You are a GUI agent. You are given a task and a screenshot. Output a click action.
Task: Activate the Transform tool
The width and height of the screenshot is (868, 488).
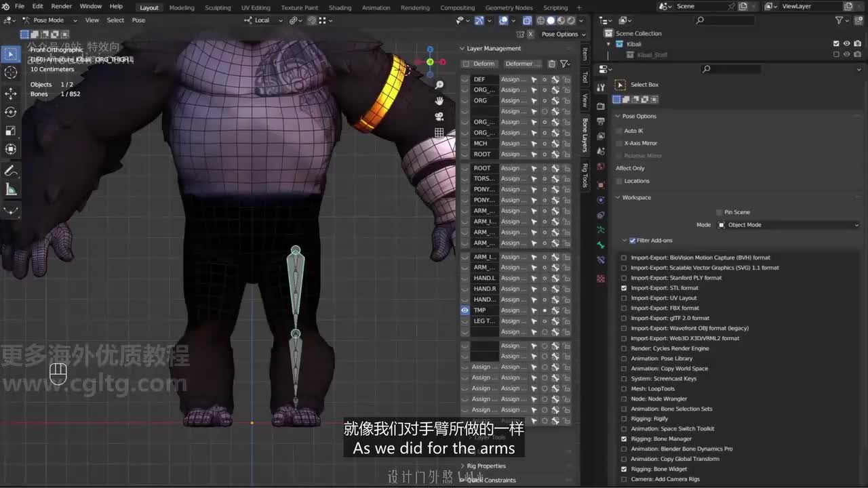[11, 150]
